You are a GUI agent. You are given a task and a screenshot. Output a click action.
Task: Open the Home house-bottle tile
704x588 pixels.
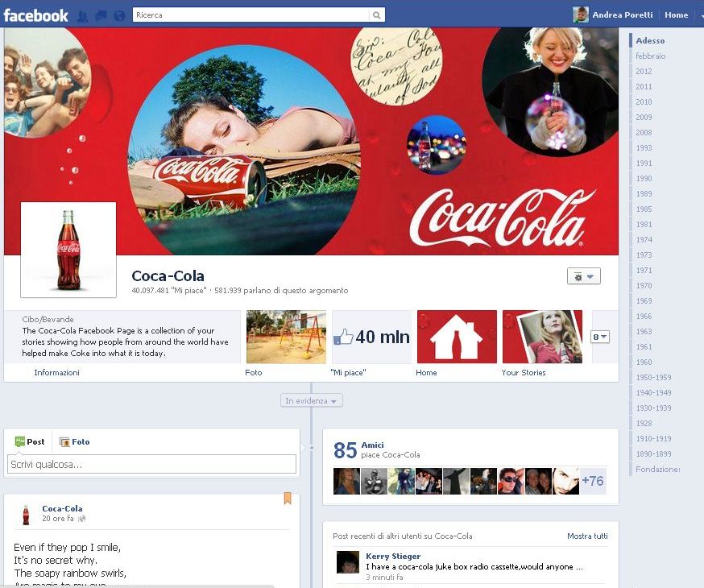coord(457,337)
